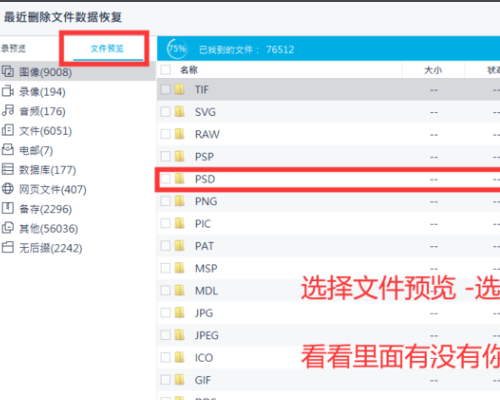The width and height of the screenshot is (500, 400).
Task: Click the ICO folder icon
Action: [180, 357]
